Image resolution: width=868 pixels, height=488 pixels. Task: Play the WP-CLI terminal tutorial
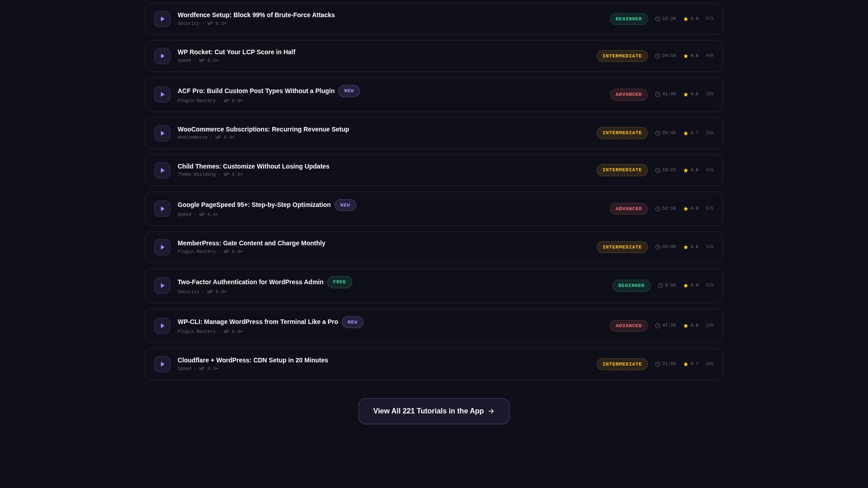(162, 326)
